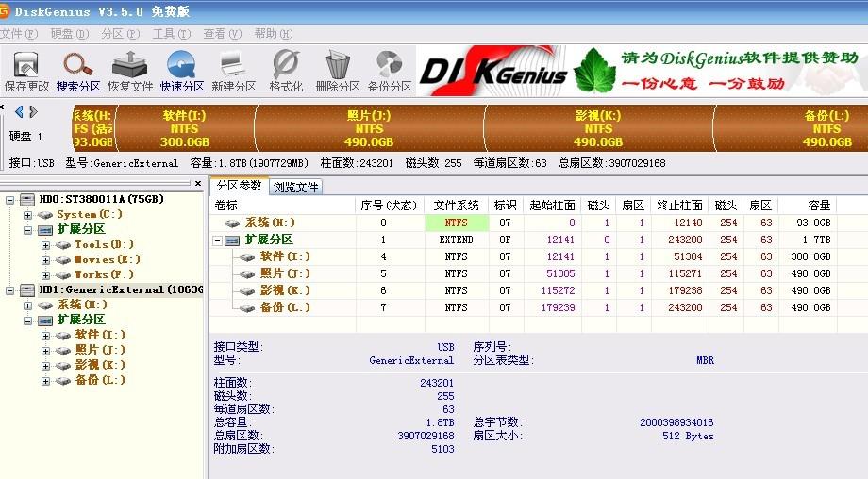The image size is (868, 479).
Task: Click highlighted NTFS cell of 系统(H:)
Action: pyautogui.click(x=457, y=223)
